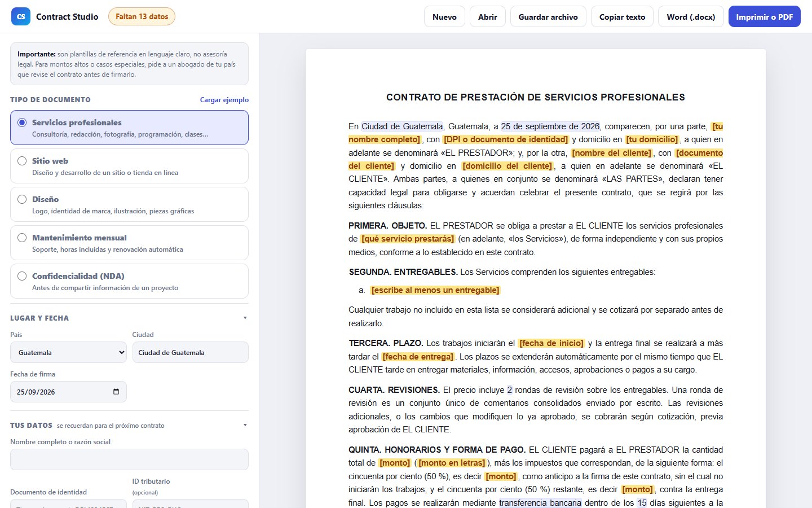Click the [qué servicio prestarás] placeholder
The width and height of the screenshot is (812, 508).
(x=408, y=239)
